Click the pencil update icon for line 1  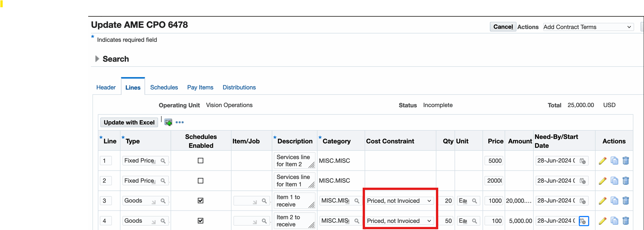tap(602, 161)
